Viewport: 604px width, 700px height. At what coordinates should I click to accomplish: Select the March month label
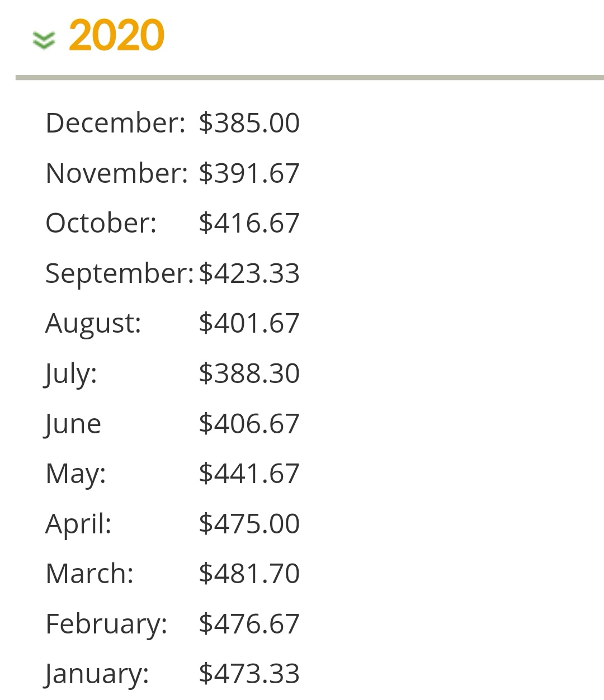[x=89, y=574]
